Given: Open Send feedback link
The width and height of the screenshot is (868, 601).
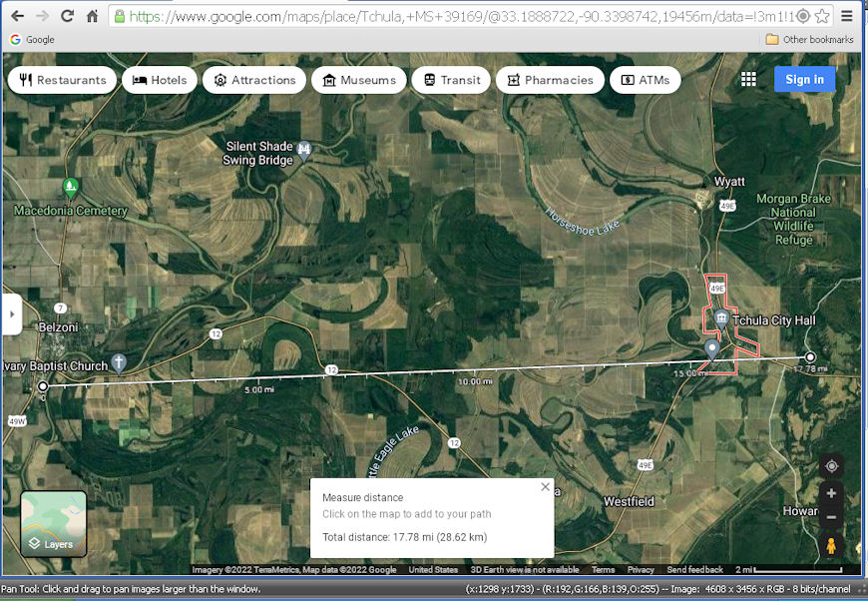Looking at the screenshot, I should [695, 570].
